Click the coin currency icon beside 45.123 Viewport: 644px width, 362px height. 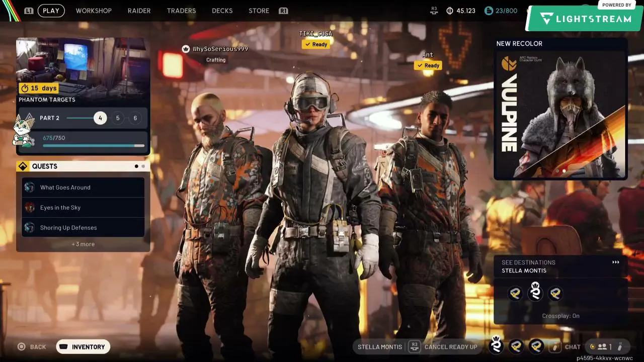coord(450,11)
